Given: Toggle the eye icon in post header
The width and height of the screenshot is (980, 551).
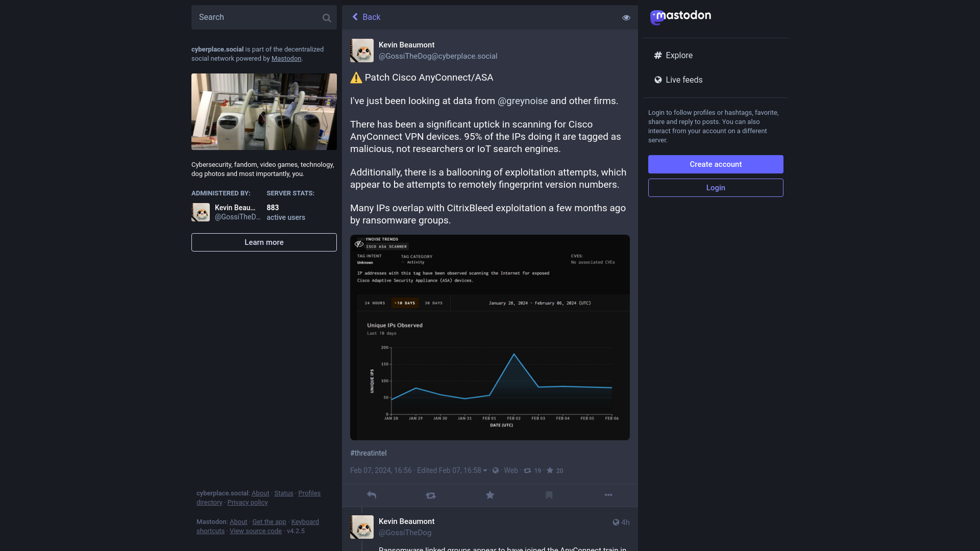Looking at the screenshot, I should (626, 17).
